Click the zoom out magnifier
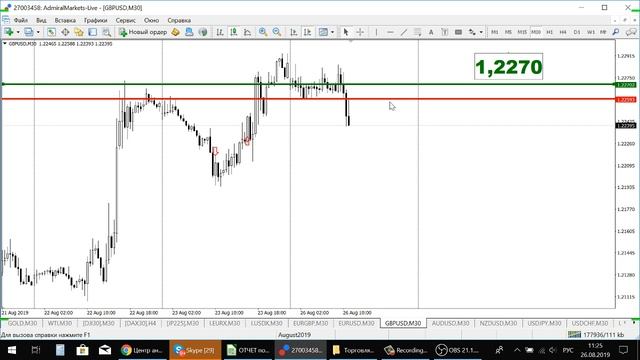The height and width of the screenshot is (360, 640). 277,32
